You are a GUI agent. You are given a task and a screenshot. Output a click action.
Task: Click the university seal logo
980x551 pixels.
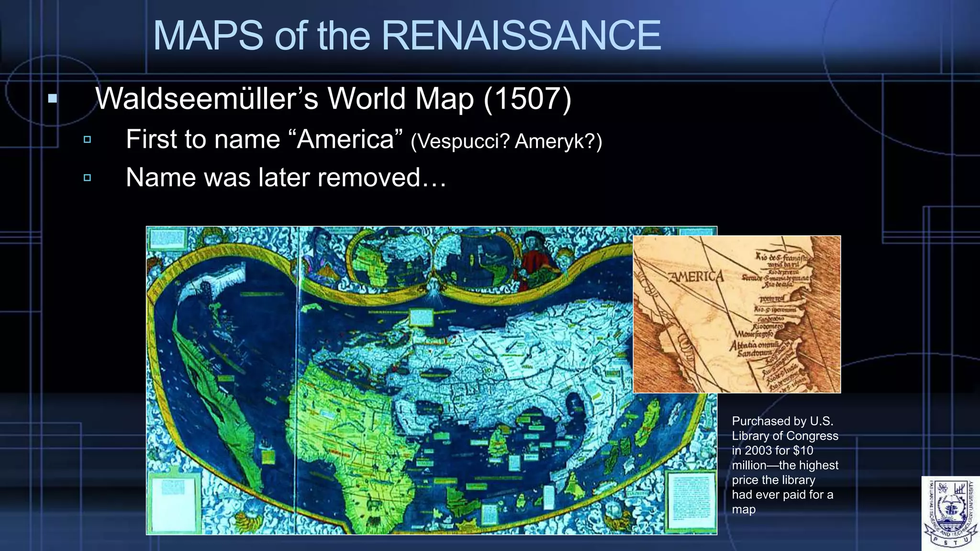950,513
